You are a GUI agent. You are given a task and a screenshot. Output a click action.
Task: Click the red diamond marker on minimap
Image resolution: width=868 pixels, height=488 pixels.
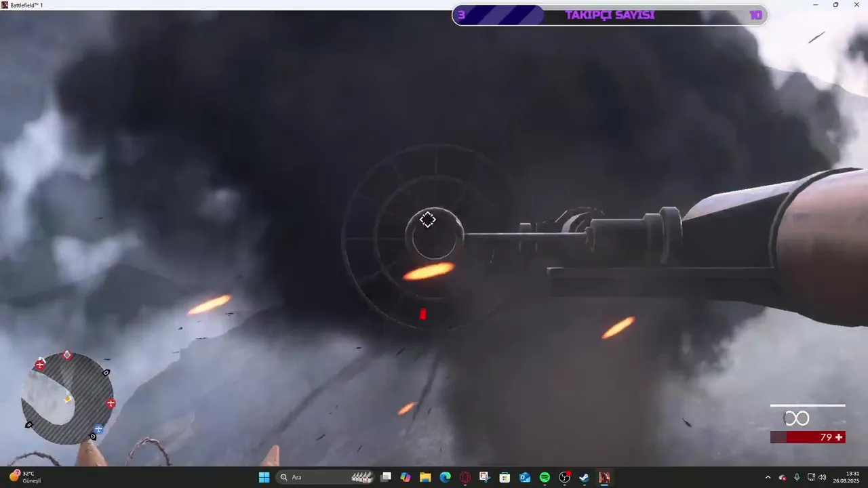tap(67, 355)
